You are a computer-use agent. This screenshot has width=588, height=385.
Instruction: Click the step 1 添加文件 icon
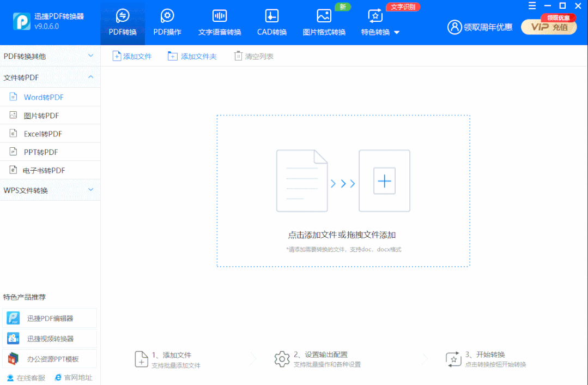[x=141, y=359]
